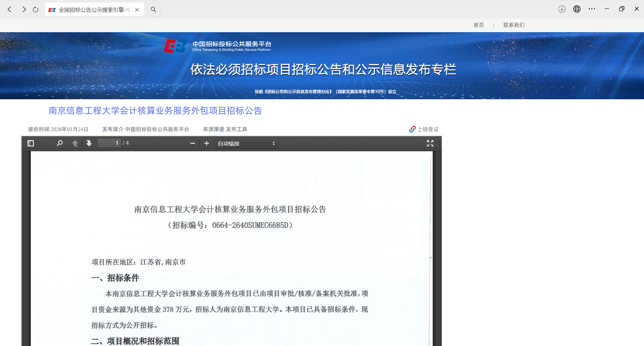The height and width of the screenshot is (346, 644).
Task: Zoom in the PDF document
Action: [x=207, y=143]
